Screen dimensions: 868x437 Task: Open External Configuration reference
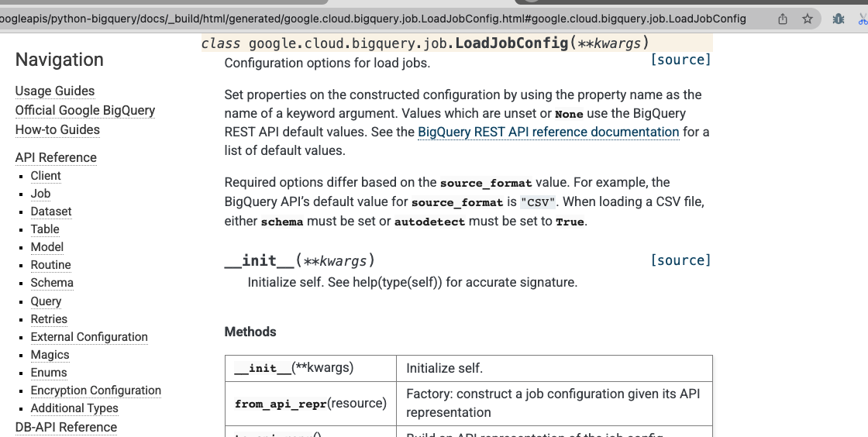(89, 337)
